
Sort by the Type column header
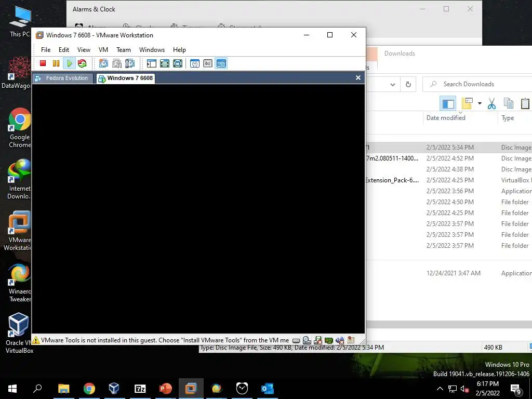point(508,118)
